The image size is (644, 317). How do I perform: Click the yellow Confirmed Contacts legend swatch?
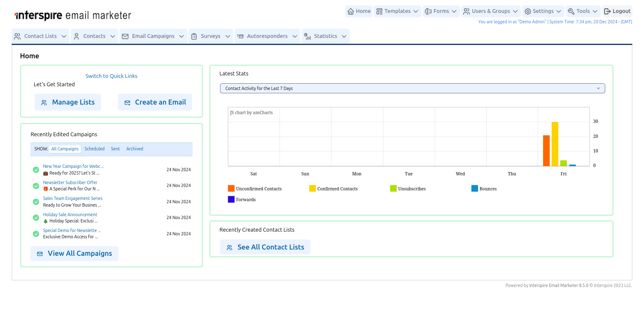click(313, 188)
